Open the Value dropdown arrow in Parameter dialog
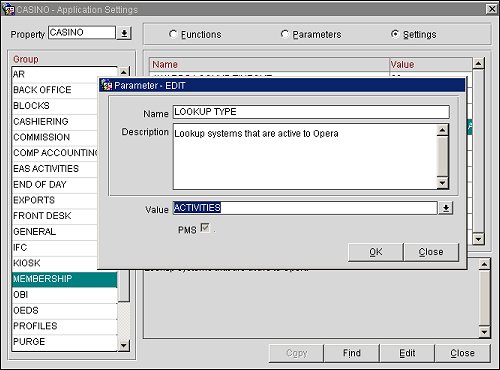The width and height of the screenshot is (500, 370). tap(446, 208)
